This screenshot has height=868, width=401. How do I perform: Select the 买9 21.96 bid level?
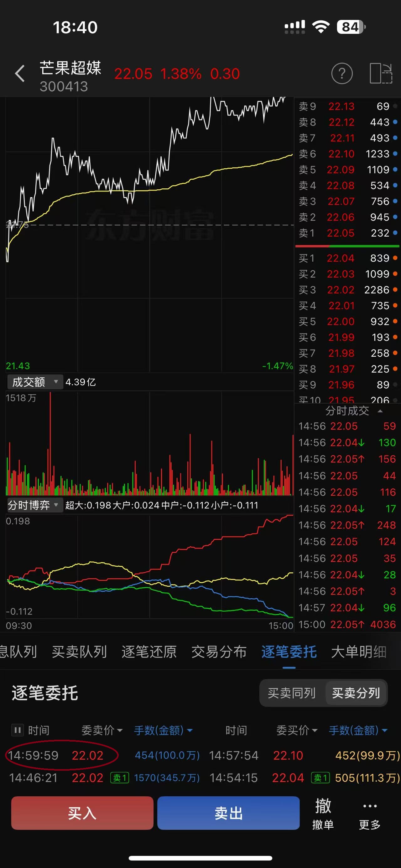[x=347, y=385]
